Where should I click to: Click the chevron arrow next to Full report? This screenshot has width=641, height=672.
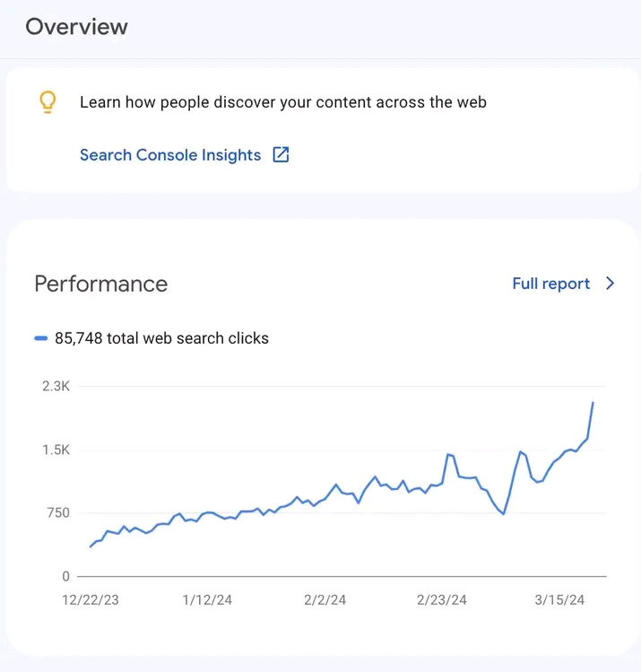611,284
